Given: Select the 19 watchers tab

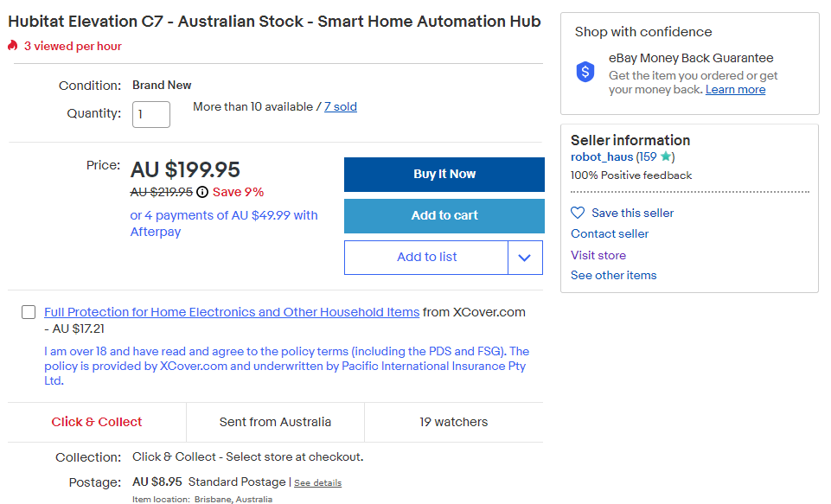Looking at the screenshot, I should pos(454,422).
